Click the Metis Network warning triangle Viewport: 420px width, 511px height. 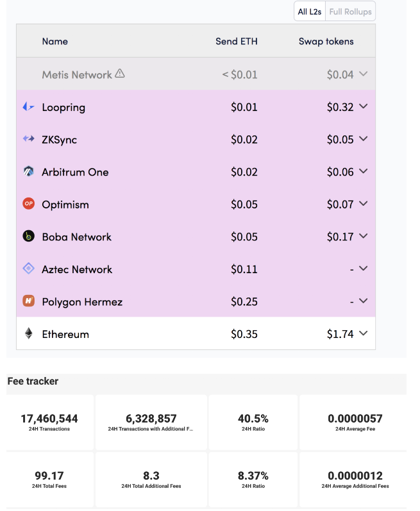(x=119, y=73)
